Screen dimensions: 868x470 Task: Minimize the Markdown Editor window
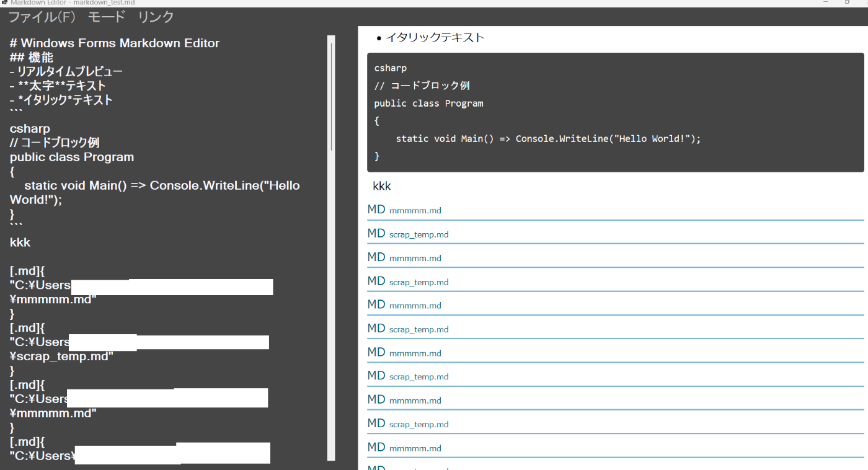point(826,2)
